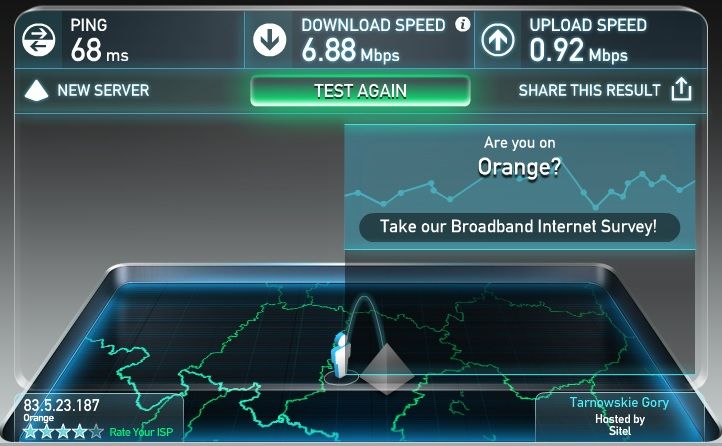
Task: Open Share This Result
Action: [x=590, y=90]
